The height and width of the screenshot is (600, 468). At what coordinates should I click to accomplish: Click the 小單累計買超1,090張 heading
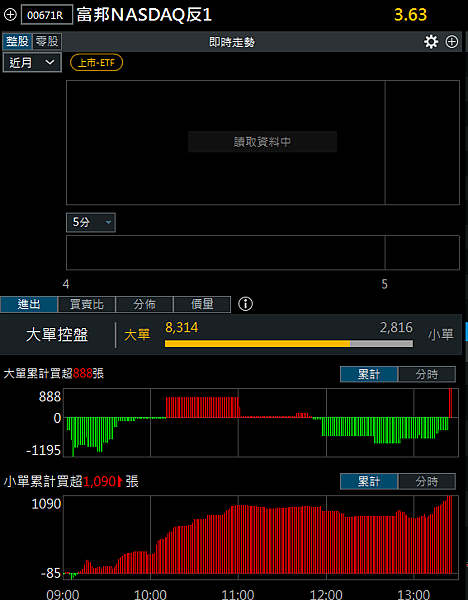(x=71, y=481)
